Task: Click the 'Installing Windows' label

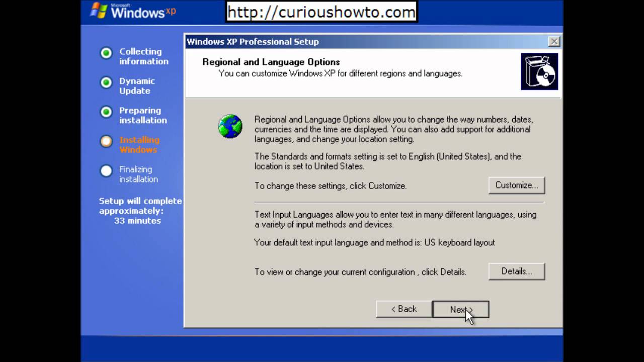Action: pos(139,145)
